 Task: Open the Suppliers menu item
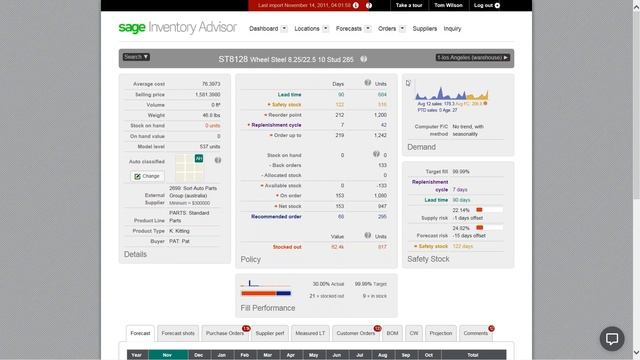point(424,29)
